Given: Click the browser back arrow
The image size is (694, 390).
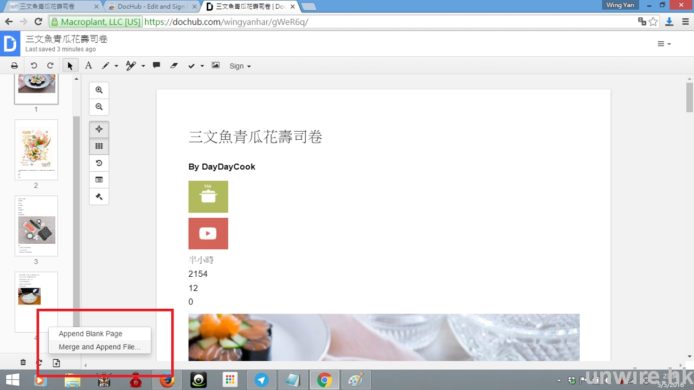Looking at the screenshot, I should pos(9,22).
